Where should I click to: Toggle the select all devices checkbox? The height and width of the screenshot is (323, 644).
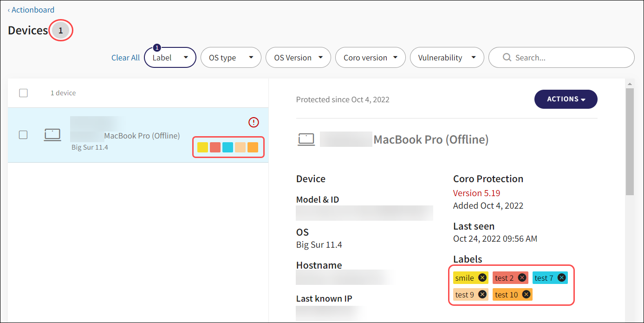pyautogui.click(x=23, y=93)
